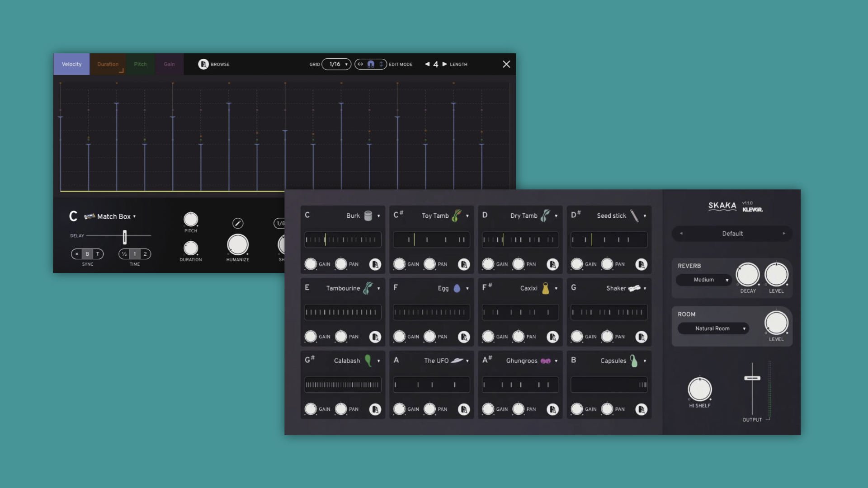The width and height of the screenshot is (868, 488).
Task: Open the pattern browser for Capsules slot
Action: [x=641, y=409]
